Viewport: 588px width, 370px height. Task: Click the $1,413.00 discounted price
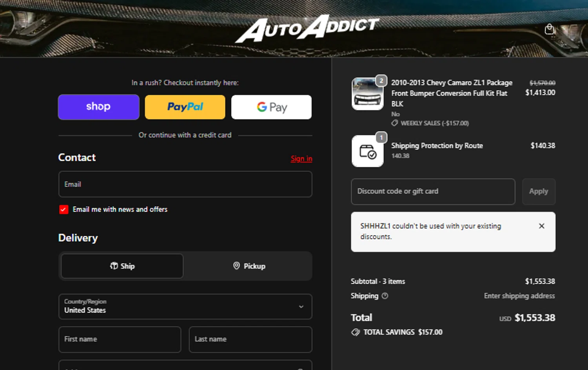(x=540, y=93)
